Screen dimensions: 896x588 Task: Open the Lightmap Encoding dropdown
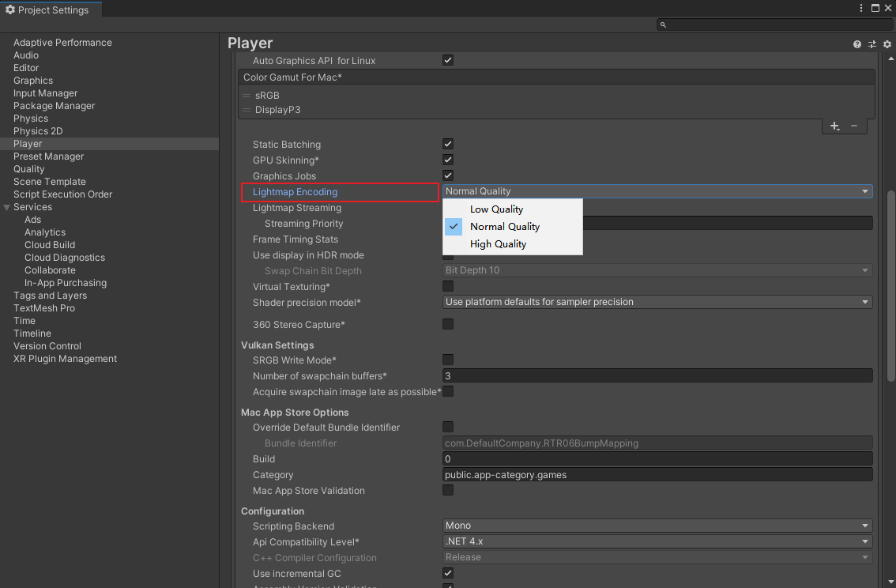click(x=657, y=191)
